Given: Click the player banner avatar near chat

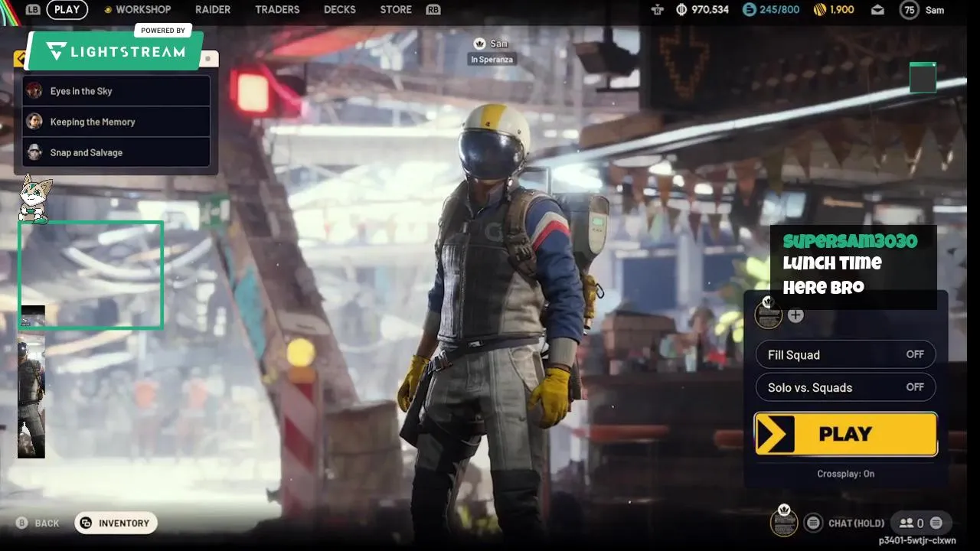Looking at the screenshot, I should coord(784,522).
